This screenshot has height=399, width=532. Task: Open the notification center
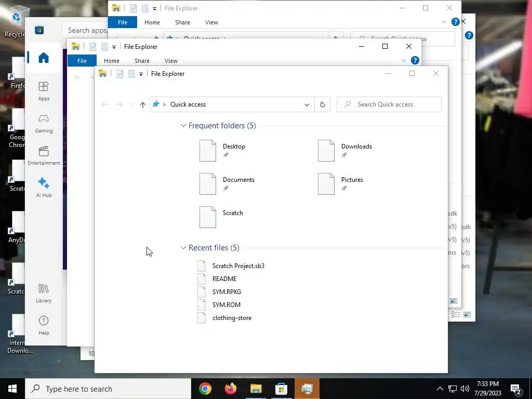pyautogui.click(x=516, y=389)
